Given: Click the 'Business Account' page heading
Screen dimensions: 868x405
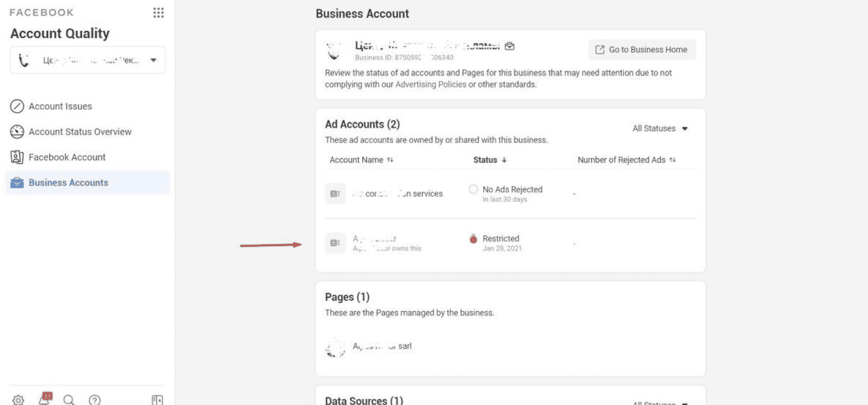Looking at the screenshot, I should coord(362,13).
